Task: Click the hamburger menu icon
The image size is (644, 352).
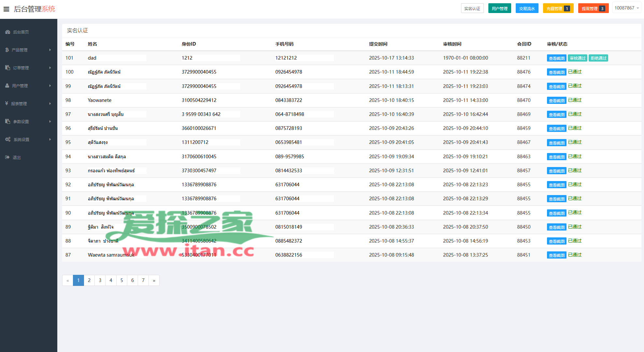Action: coord(6,9)
